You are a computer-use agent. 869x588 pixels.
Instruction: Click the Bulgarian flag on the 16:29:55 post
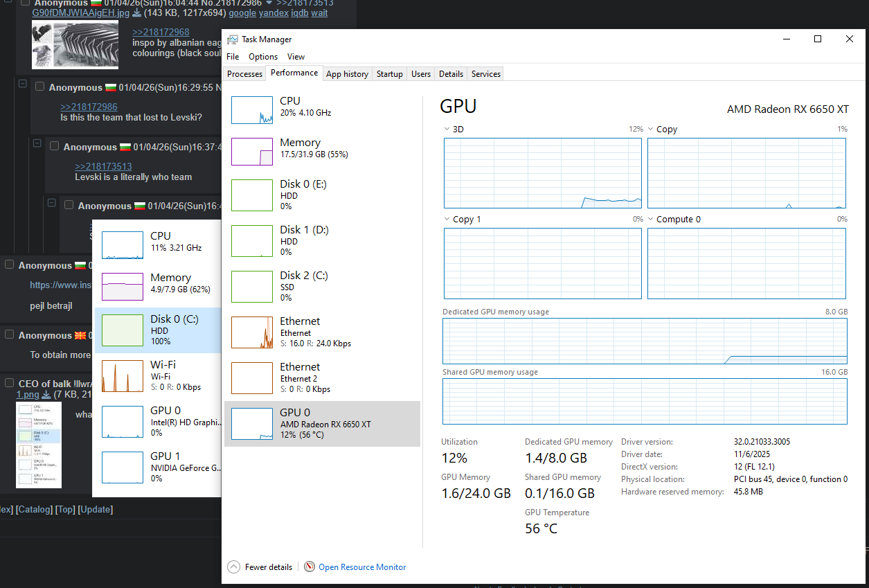[111, 87]
